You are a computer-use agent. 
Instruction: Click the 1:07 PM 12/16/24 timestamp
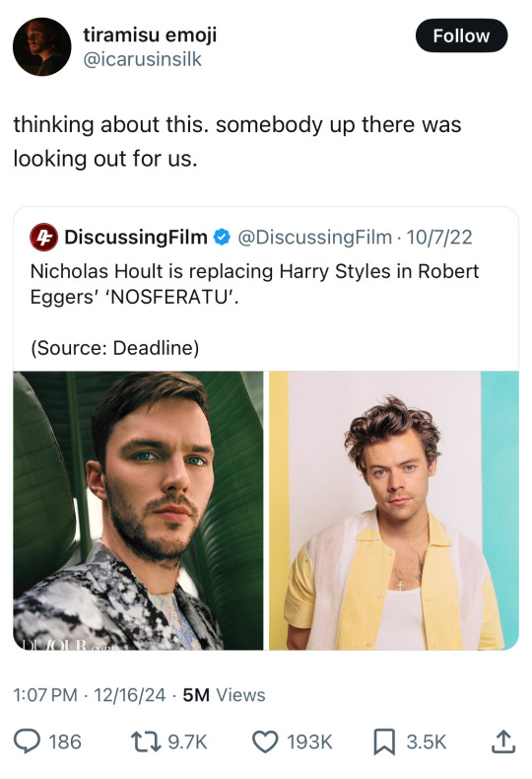pyautogui.click(x=90, y=694)
